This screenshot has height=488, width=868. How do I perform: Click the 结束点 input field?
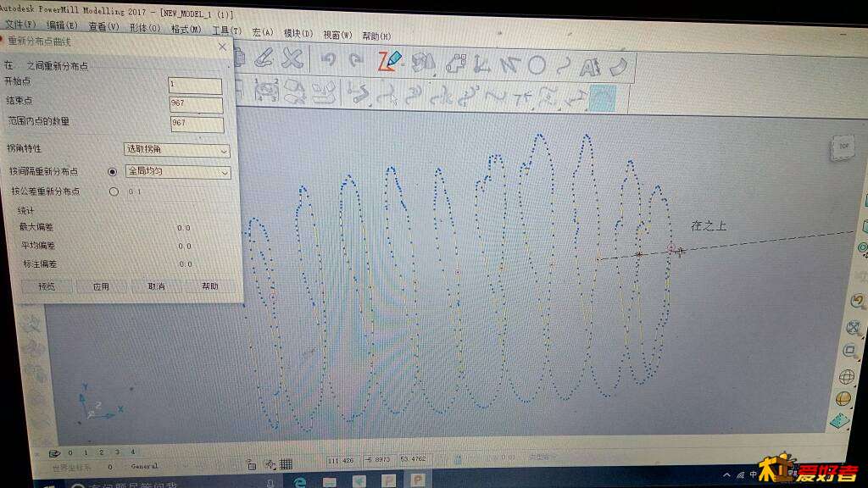[x=196, y=104]
